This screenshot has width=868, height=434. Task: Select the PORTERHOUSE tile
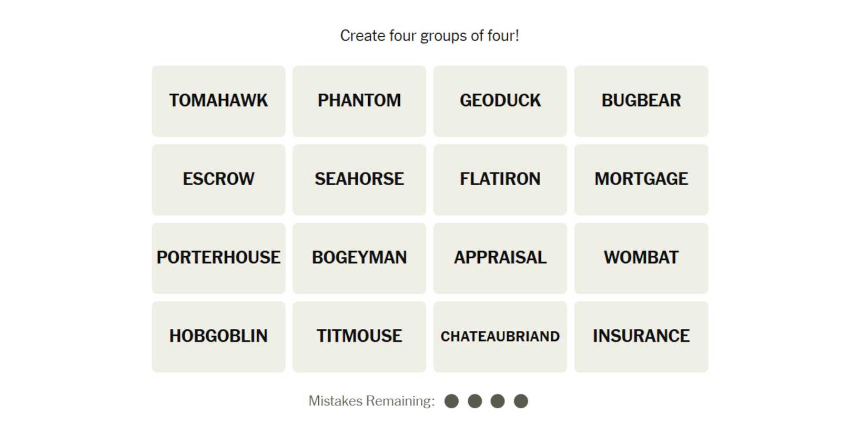(218, 258)
